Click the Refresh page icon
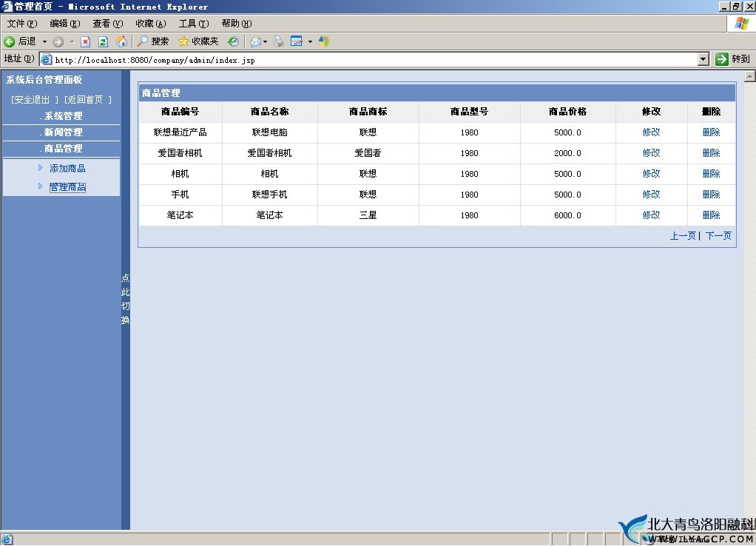Screen dimensions: 756x546 point(104,41)
